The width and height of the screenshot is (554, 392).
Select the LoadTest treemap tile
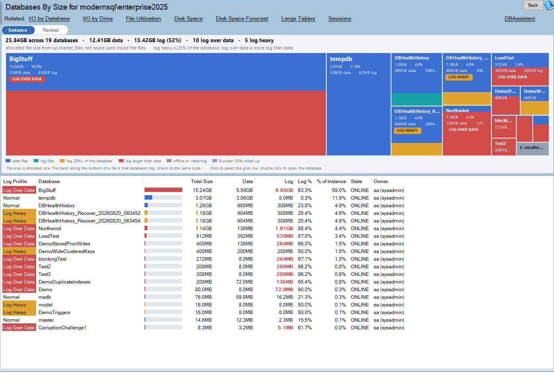pos(520,69)
